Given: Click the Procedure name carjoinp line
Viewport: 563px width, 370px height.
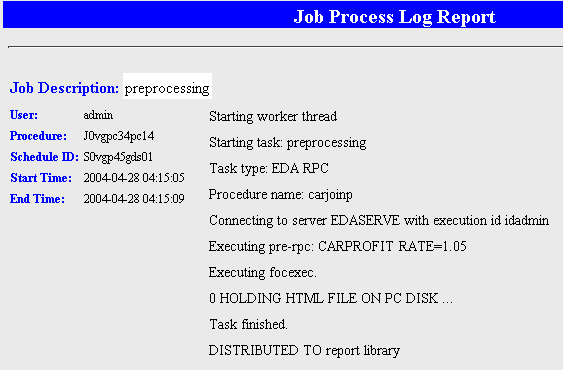Looking at the screenshot, I should tap(280, 195).
